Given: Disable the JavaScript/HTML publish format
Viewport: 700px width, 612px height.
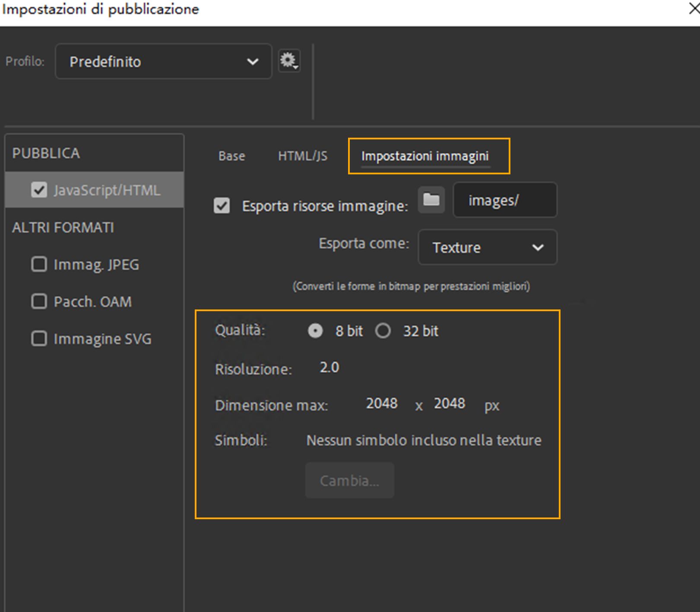Looking at the screenshot, I should point(39,190).
